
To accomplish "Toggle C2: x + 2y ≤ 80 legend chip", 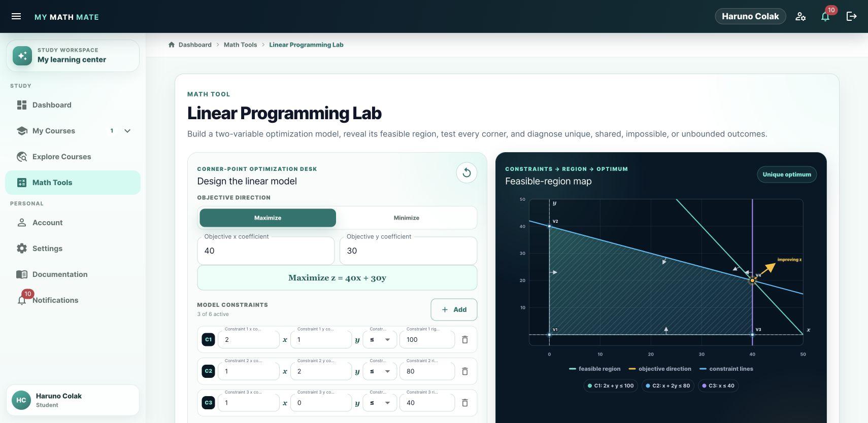I will point(668,385).
